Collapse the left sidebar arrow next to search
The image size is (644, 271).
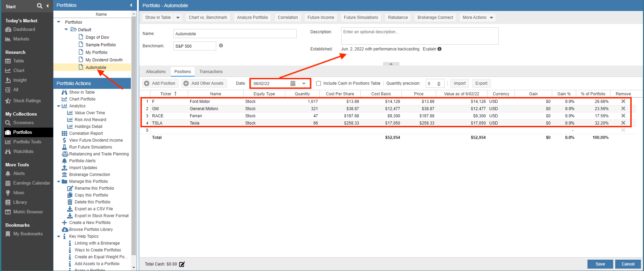coord(48,6)
